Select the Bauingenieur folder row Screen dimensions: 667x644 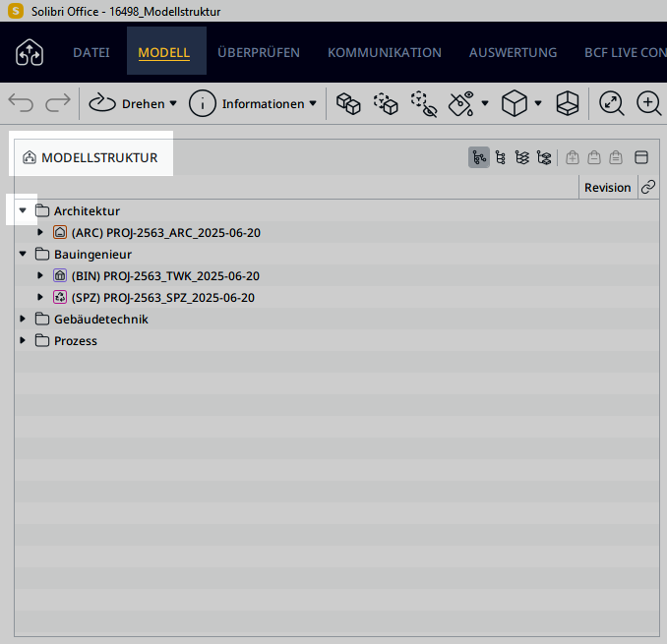pos(336,255)
